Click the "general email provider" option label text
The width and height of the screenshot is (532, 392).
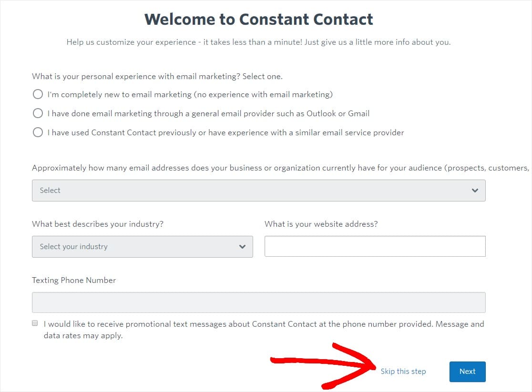(208, 113)
